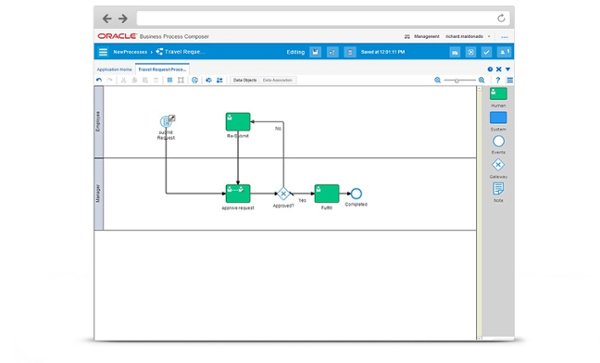Go to the NewProcesses breadcrumb

(130, 52)
